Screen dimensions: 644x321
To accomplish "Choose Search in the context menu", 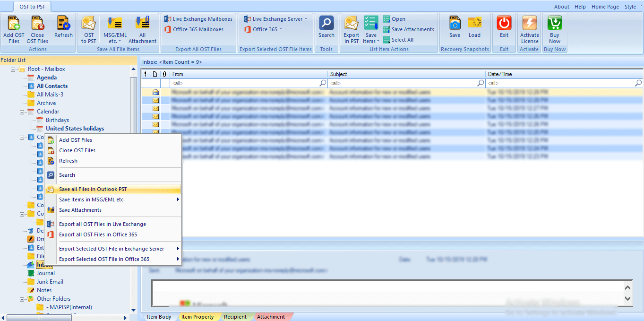I will 113,175.
